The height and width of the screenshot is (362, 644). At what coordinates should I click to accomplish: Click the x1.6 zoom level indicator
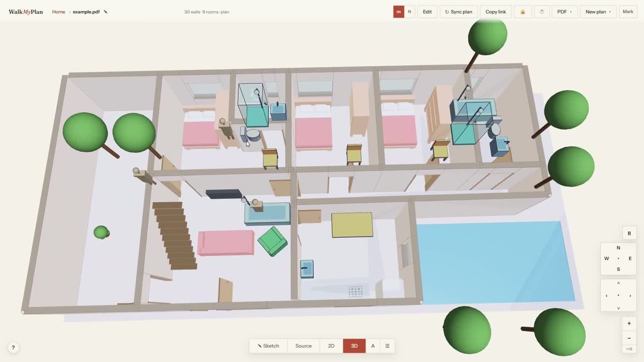[629, 349]
